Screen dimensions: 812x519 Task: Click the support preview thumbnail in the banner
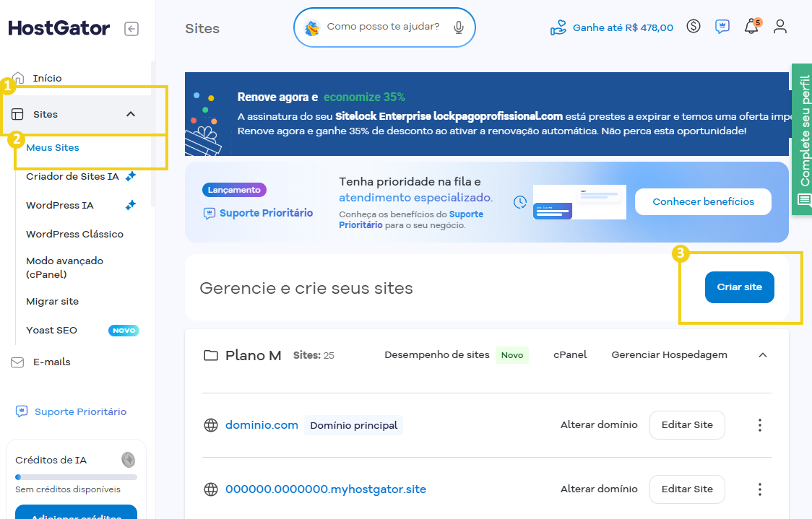(x=579, y=202)
